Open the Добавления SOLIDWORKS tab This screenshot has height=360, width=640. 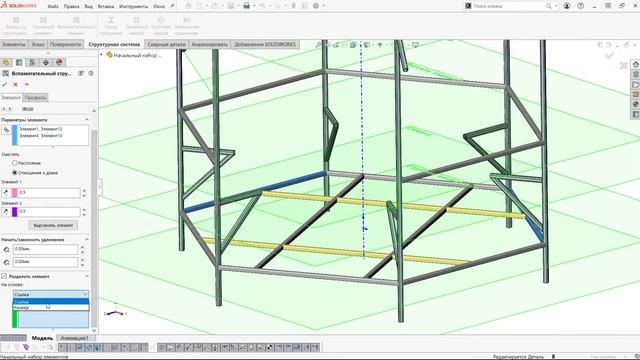(265, 44)
